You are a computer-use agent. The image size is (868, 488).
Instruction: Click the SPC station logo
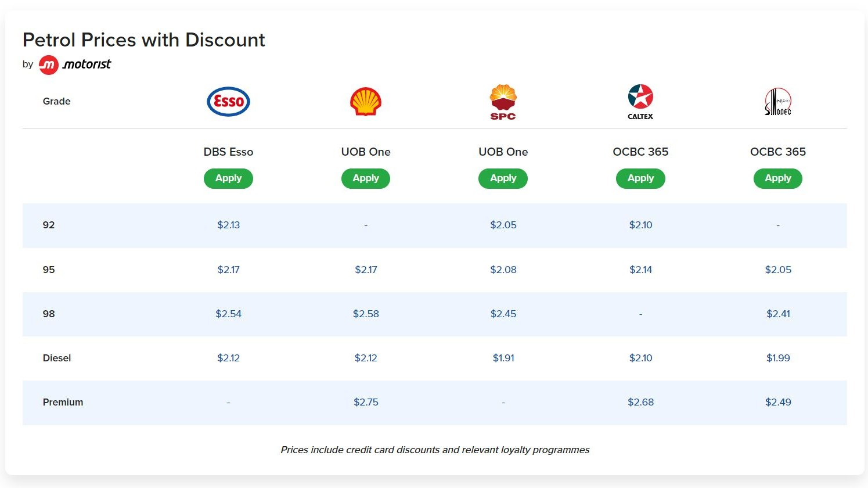(x=503, y=101)
